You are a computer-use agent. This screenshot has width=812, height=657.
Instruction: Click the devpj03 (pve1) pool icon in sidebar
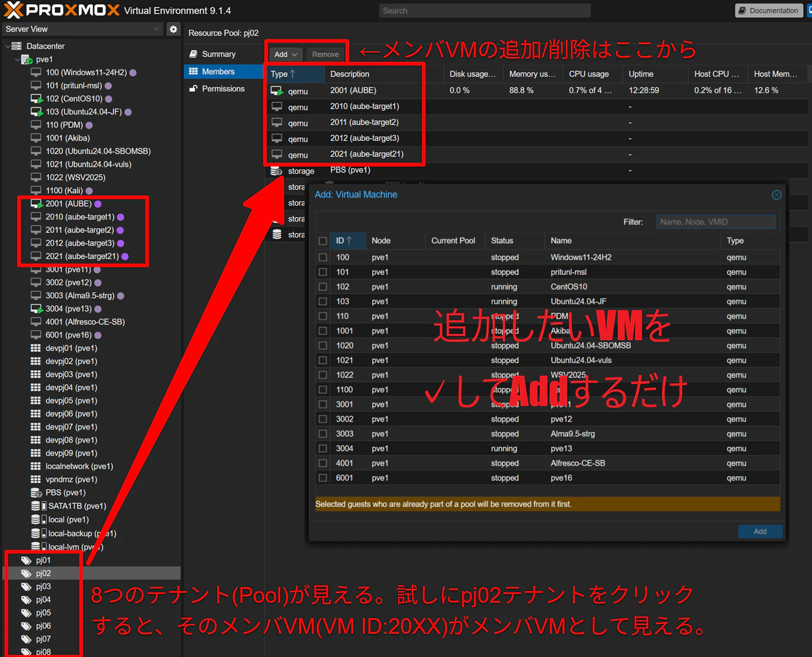(x=36, y=374)
